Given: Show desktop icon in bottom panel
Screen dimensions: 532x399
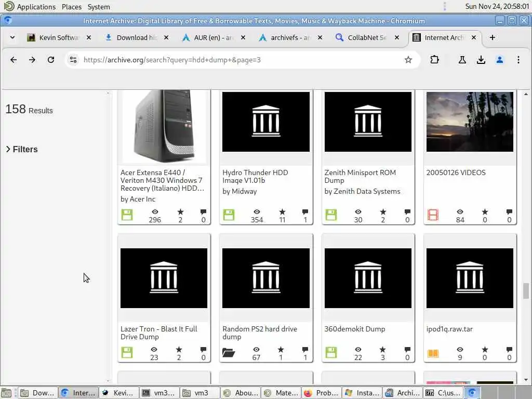Looking at the screenshot, I should pyautogui.click(x=6, y=393).
